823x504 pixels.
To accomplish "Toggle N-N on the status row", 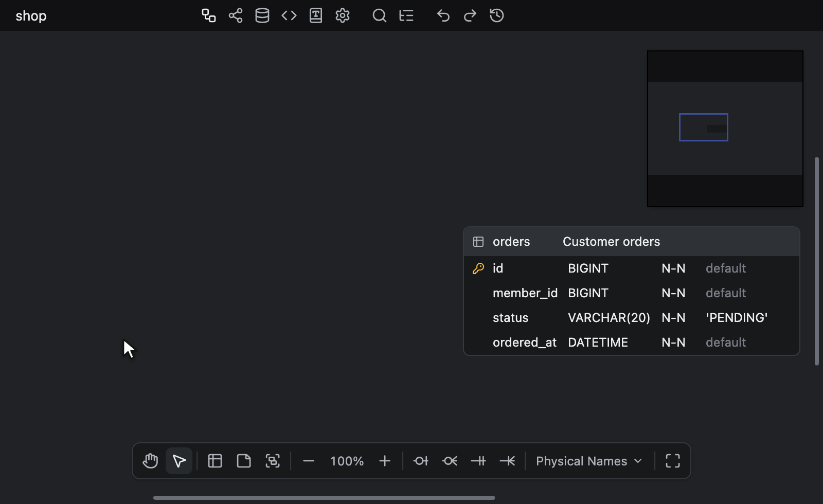I will (x=673, y=318).
